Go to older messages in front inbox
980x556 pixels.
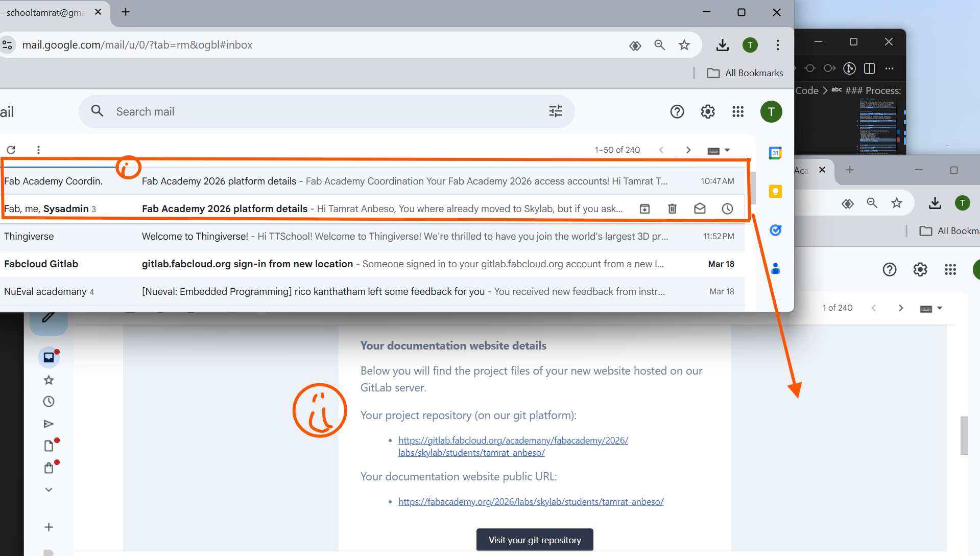(688, 150)
